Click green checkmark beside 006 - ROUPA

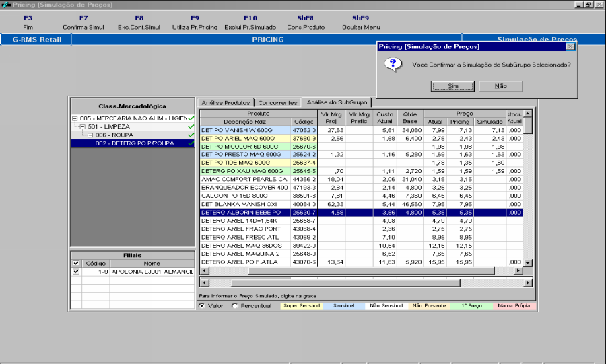(191, 135)
